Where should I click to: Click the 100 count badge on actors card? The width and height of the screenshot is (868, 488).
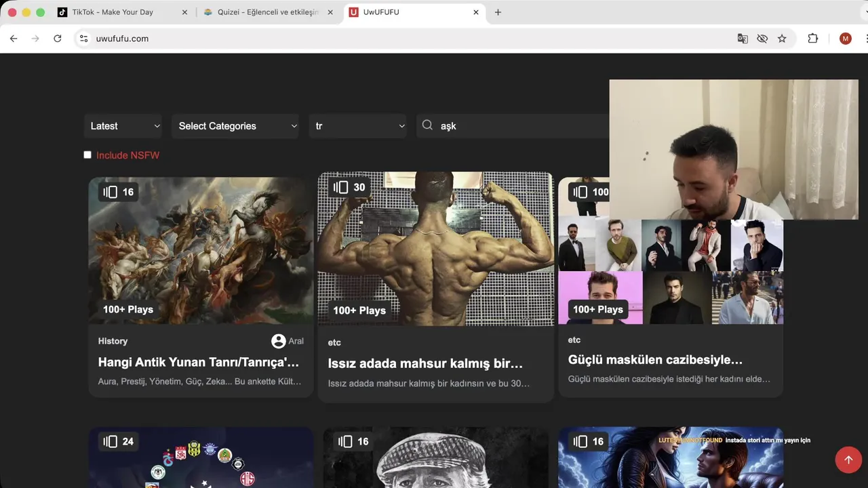589,192
